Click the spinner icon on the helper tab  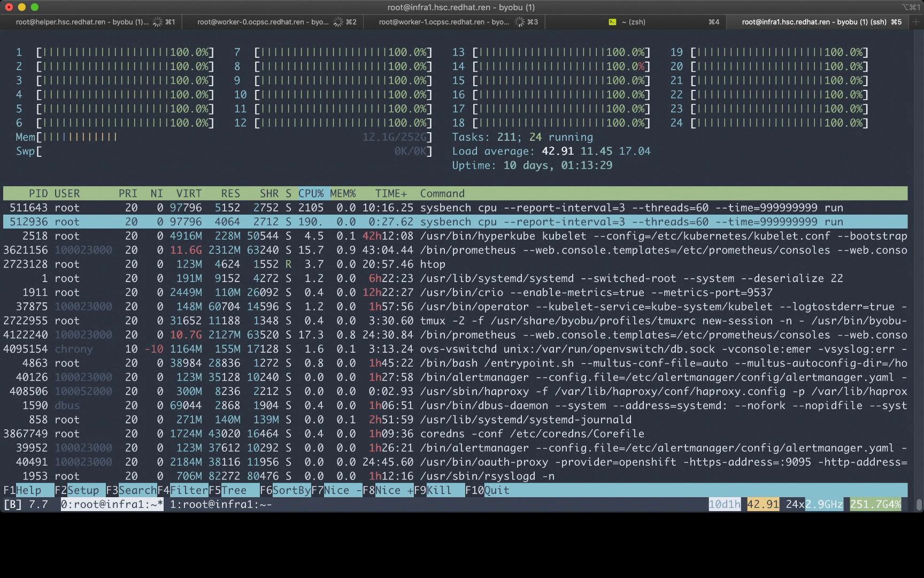click(x=157, y=22)
